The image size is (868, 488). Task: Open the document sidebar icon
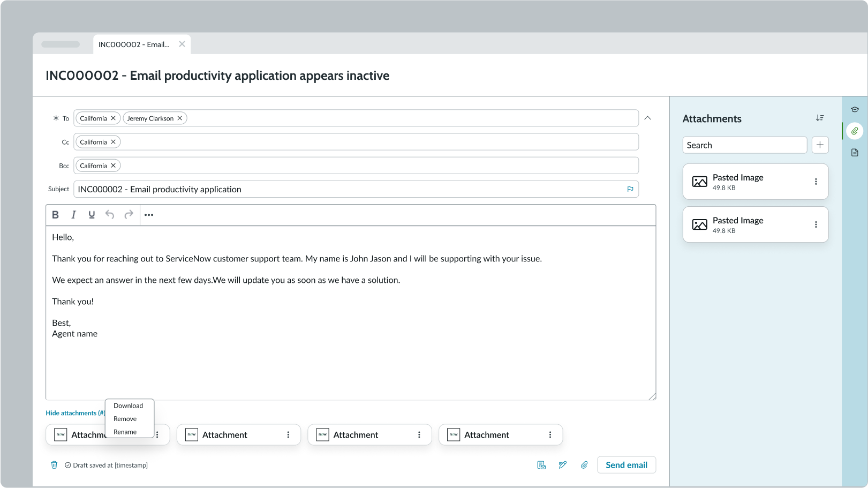tap(855, 153)
